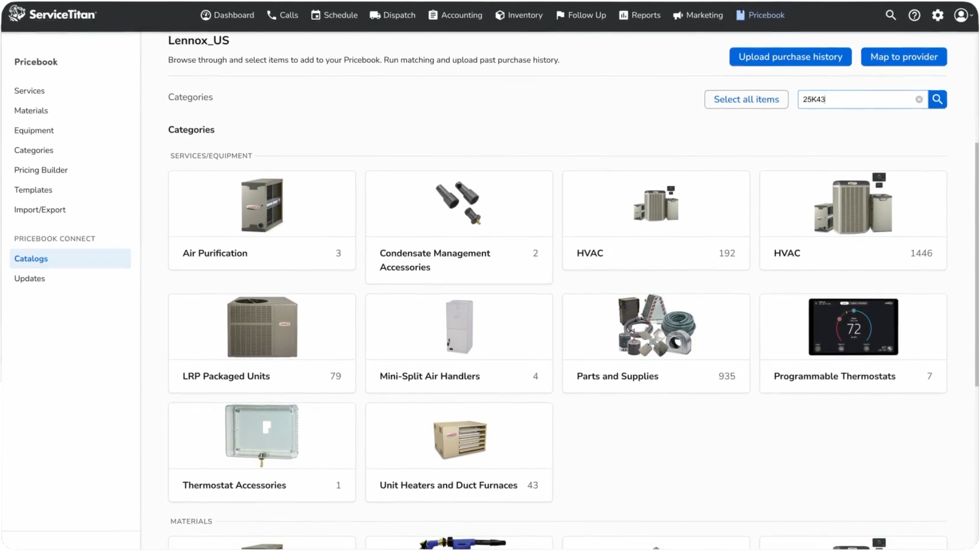Open Pricing Builder in sidebar
Viewport: 980px width, 551px height.
click(41, 170)
